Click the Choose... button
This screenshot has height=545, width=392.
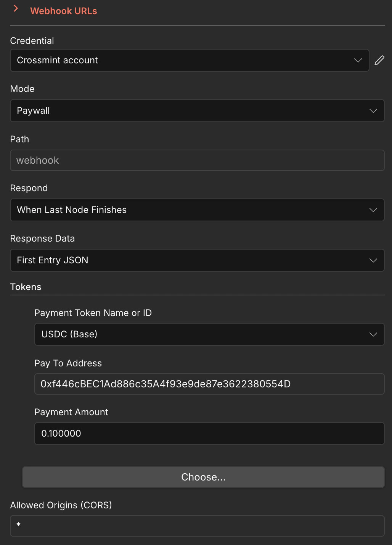point(203,477)
